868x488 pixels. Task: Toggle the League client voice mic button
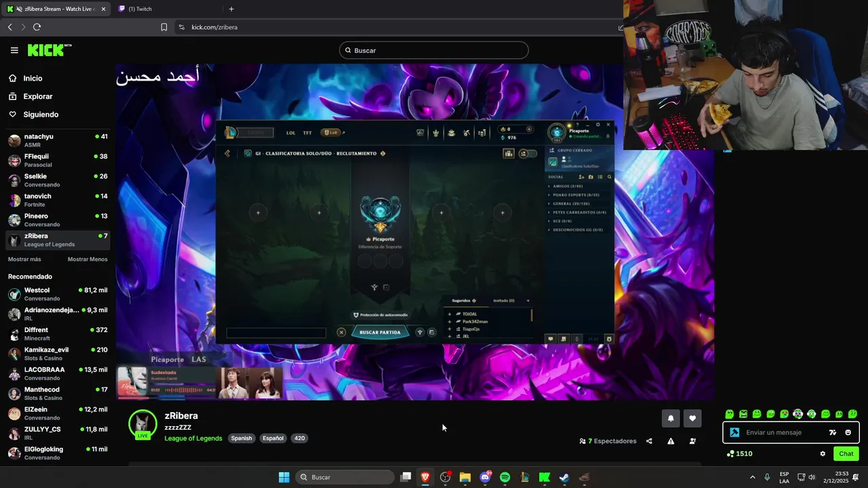(x=577, y=339)
